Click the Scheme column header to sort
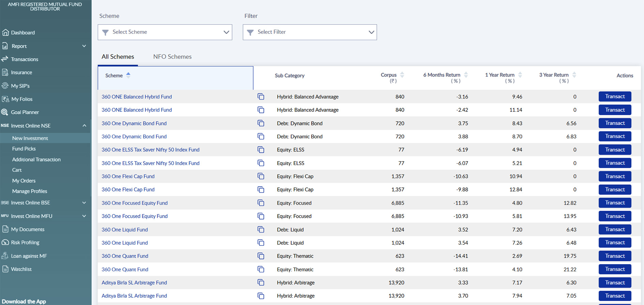This screenshot has height=305, width=644. (114, 76)
